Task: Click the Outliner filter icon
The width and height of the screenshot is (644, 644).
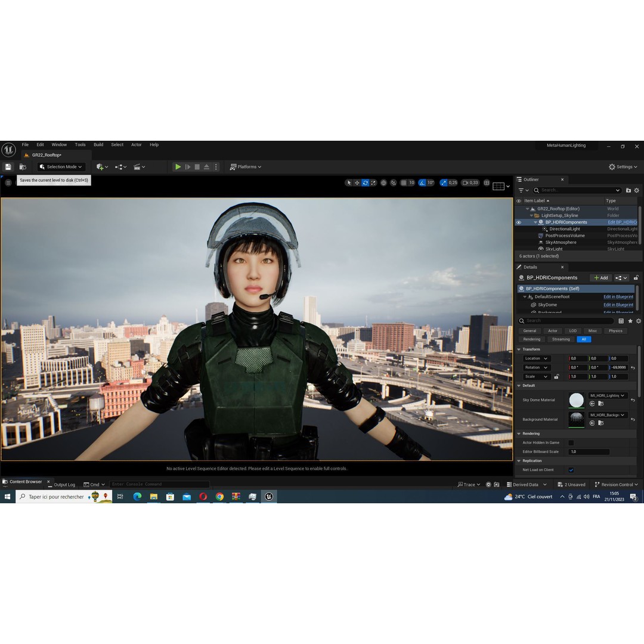Action: tap(524, 190)
